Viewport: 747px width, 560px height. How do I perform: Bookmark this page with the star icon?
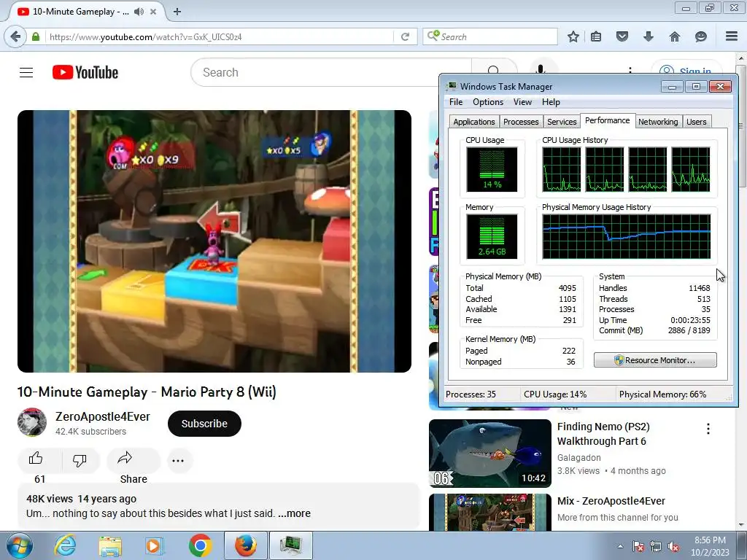pos(573,36)
